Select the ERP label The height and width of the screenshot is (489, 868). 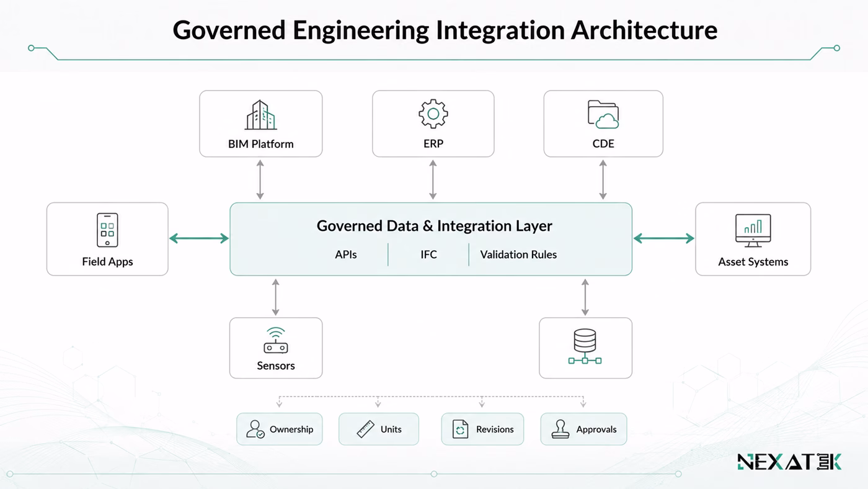[433, 143]
